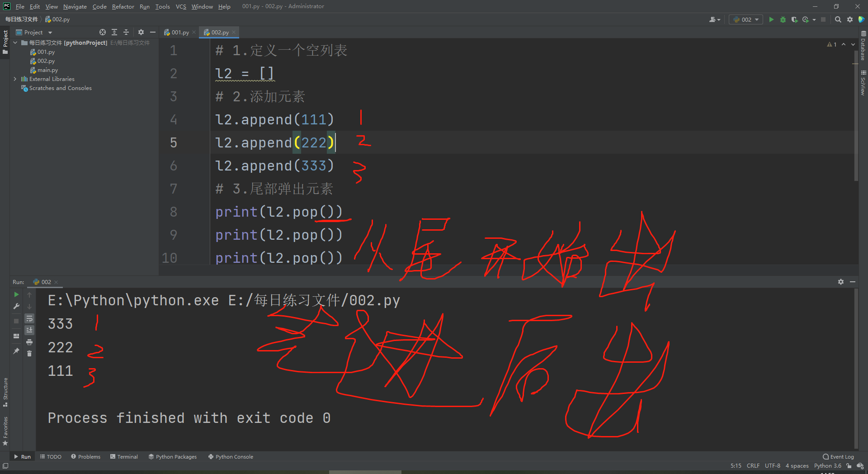Image resolution: width=868 pixels, height=474 pixels.
Task: Open the Python Packages tool window
Action: point(173,456)
